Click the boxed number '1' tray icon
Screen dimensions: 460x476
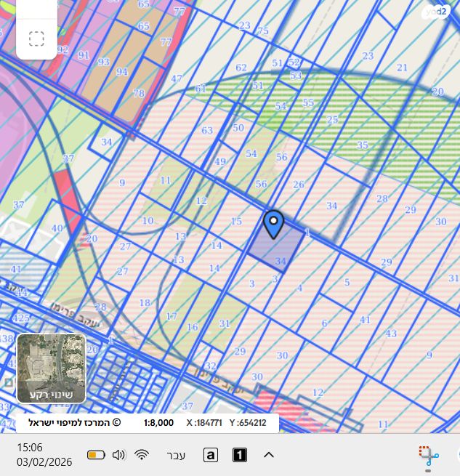[240, 455]
